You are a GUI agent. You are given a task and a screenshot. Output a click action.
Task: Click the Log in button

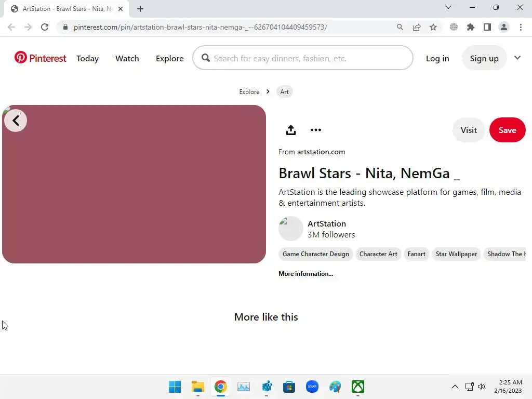[437, 58]
